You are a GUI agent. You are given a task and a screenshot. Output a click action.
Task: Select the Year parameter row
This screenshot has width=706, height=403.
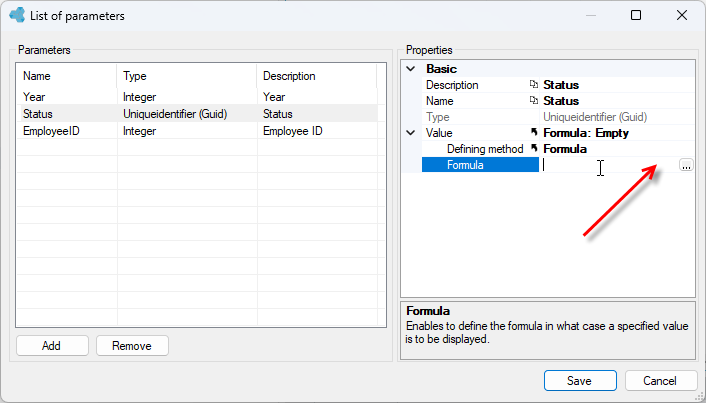197,97
